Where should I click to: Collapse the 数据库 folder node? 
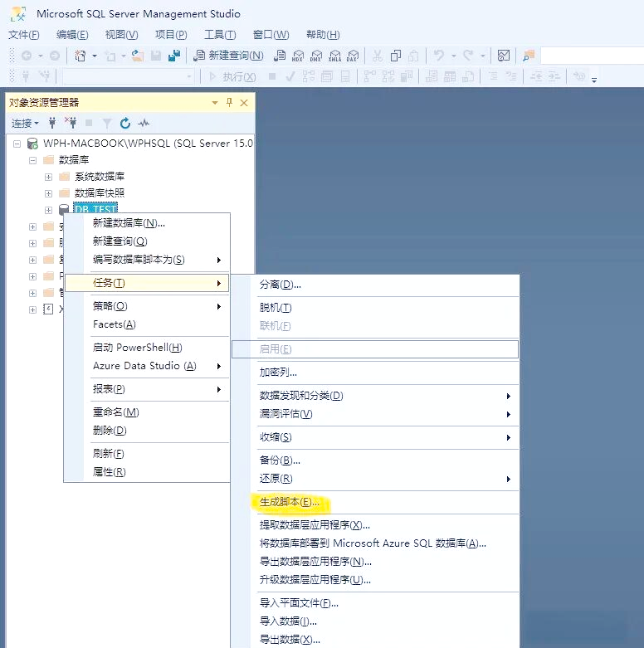click(x=32, y=160)
